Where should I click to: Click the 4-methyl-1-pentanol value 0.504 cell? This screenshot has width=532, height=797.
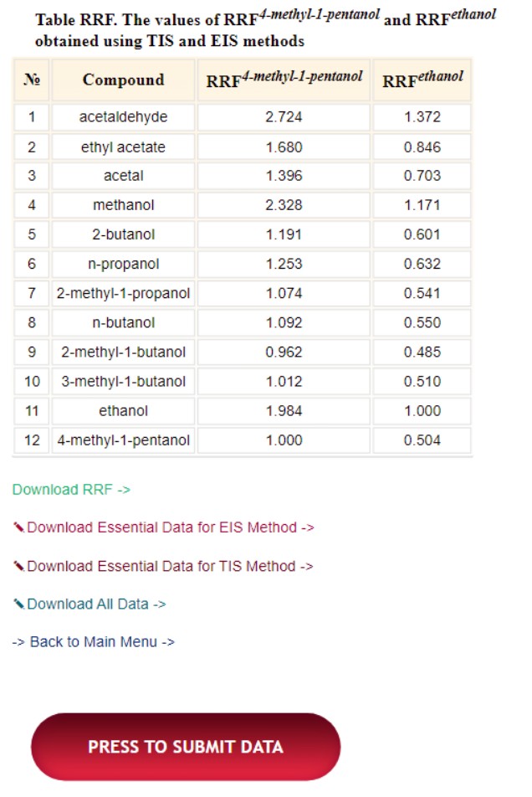click(422, 440)
